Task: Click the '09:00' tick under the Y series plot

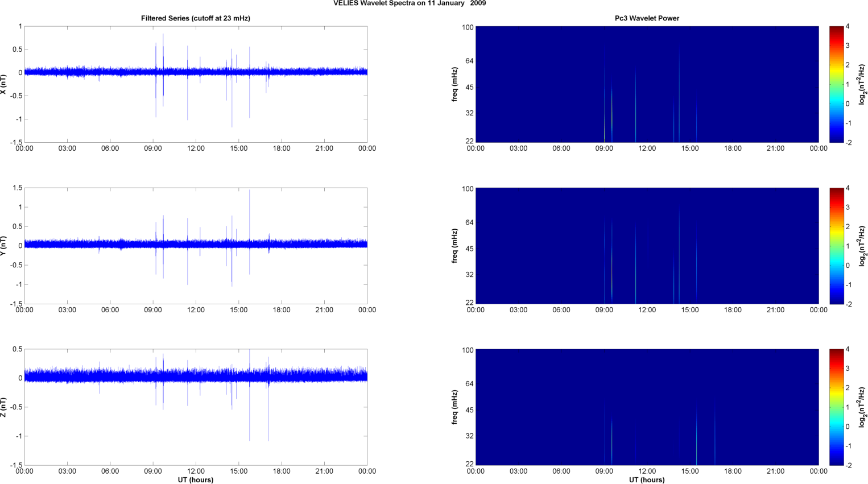Action: pos(153,310)
